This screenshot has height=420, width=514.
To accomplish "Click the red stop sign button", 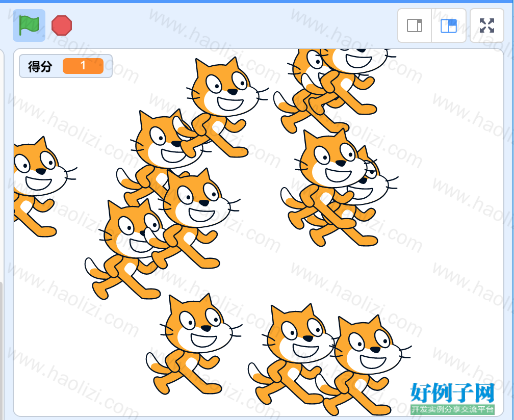I will click(x=62, y=25).
